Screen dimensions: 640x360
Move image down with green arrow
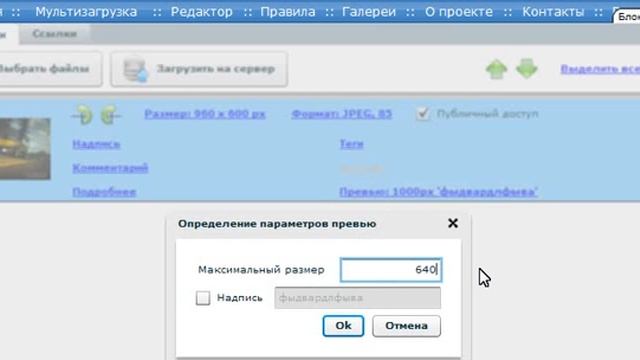pos(527,69)
